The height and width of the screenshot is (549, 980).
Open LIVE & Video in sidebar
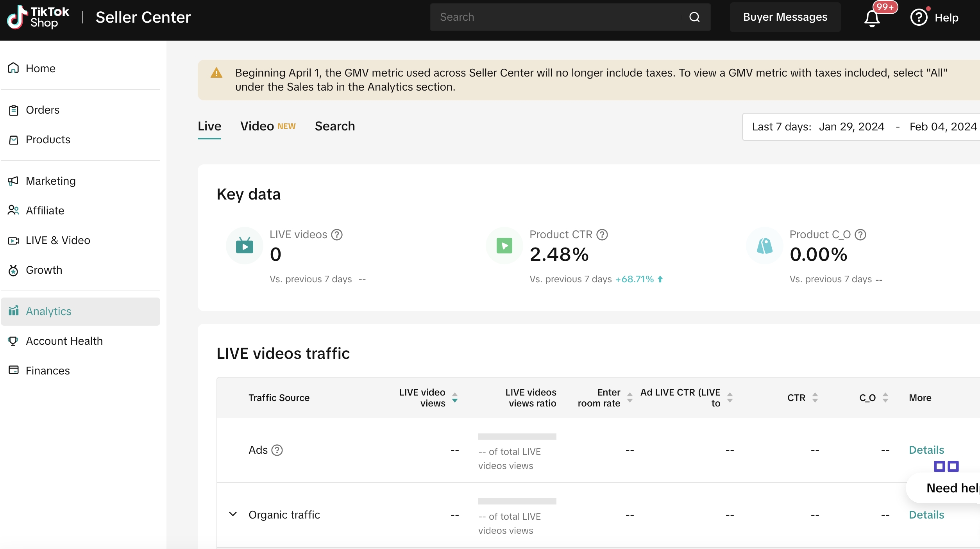(x=58, y=240)
